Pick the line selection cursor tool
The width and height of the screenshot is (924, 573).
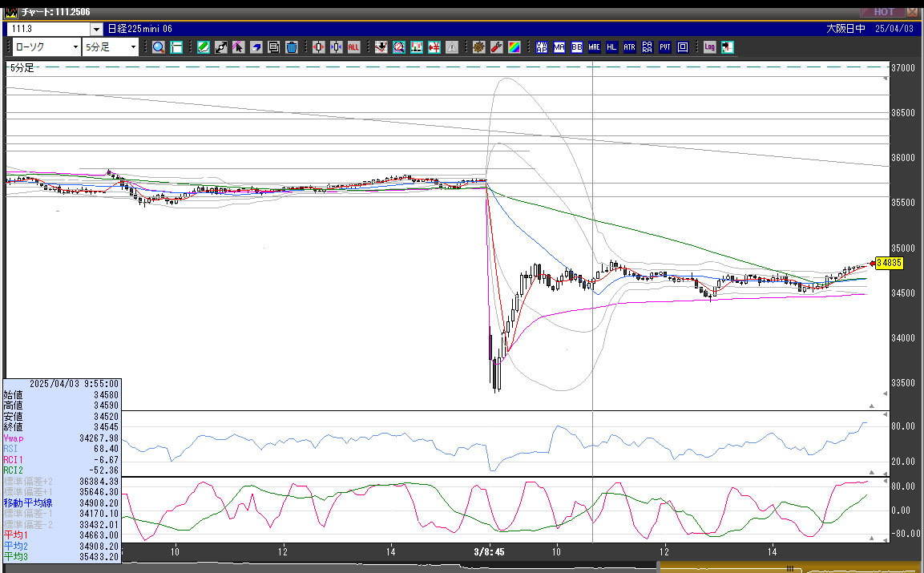238,47
